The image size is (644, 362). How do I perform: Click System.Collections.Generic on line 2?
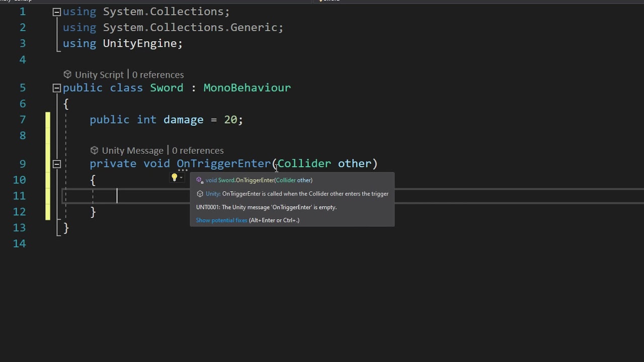coord(190,28)
